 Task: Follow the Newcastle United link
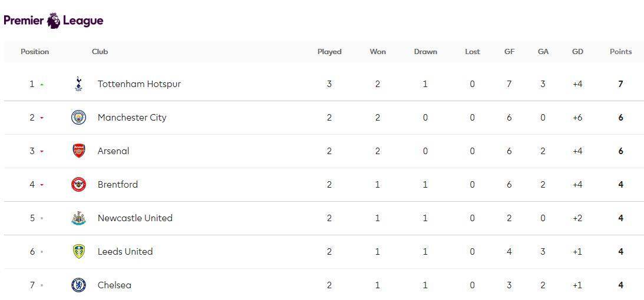(135, 218)
